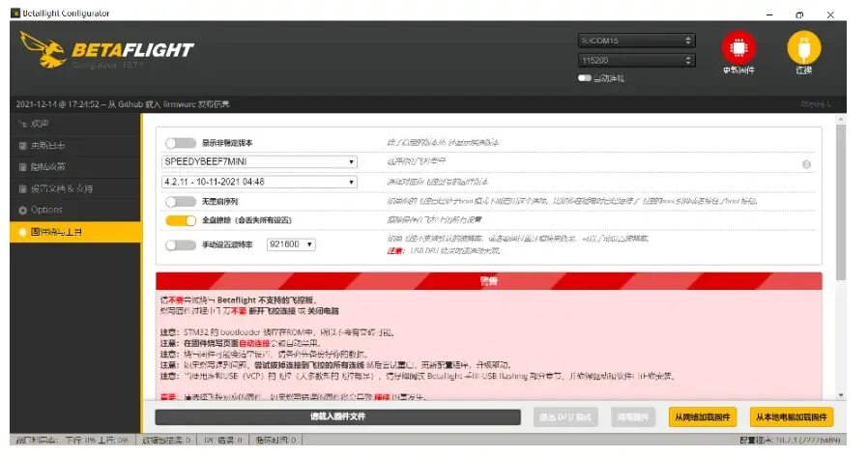Toggle show unstable releases switch

coord(181,143)
